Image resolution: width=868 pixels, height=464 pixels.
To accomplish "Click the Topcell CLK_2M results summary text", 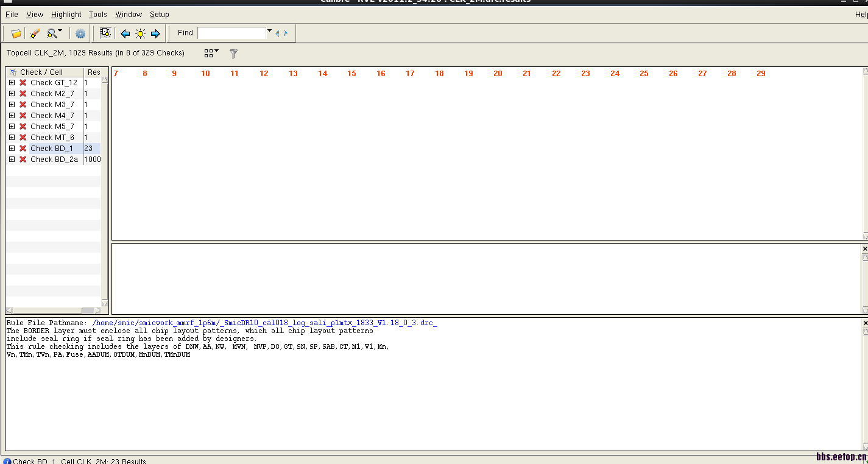I will point(96,53).
